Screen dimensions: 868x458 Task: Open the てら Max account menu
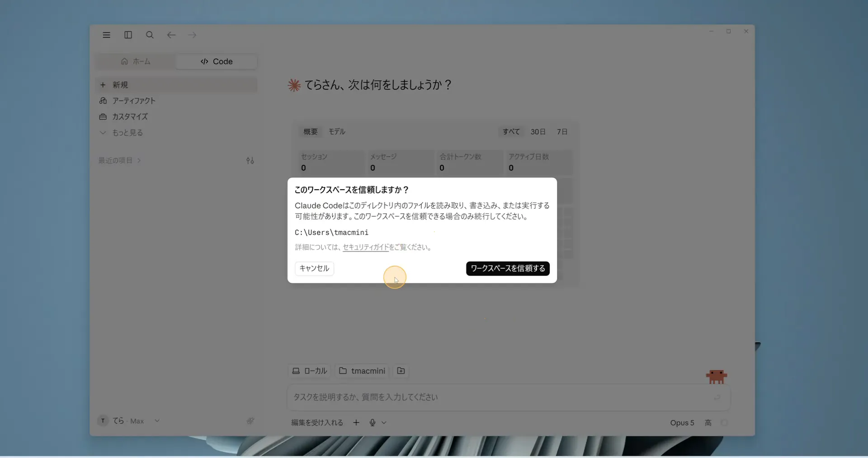(x=129, y=421)
